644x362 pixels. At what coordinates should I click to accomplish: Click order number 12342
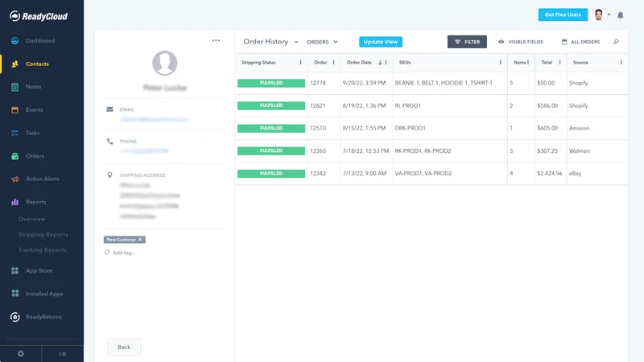click(x=318, y=173)
